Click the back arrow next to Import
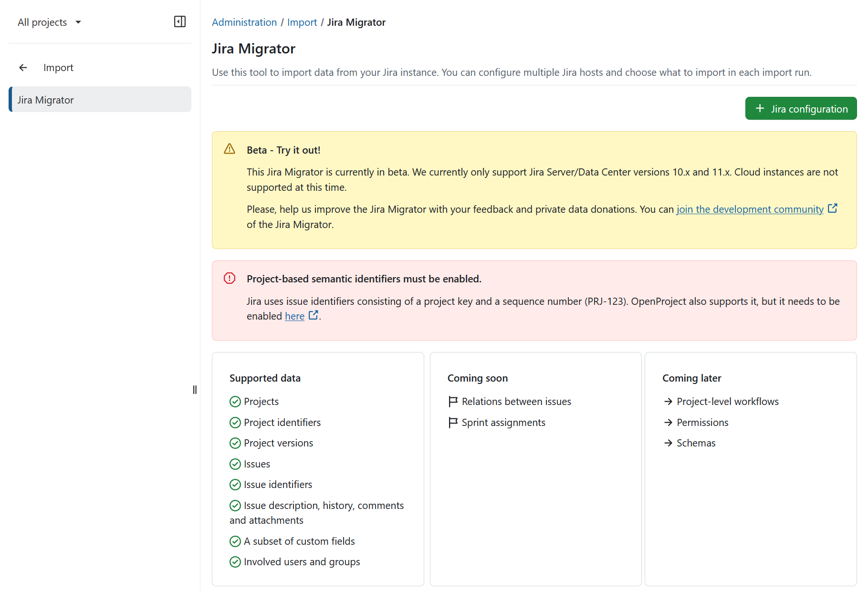This screenshot has height=591, width=868. (23, 68)
